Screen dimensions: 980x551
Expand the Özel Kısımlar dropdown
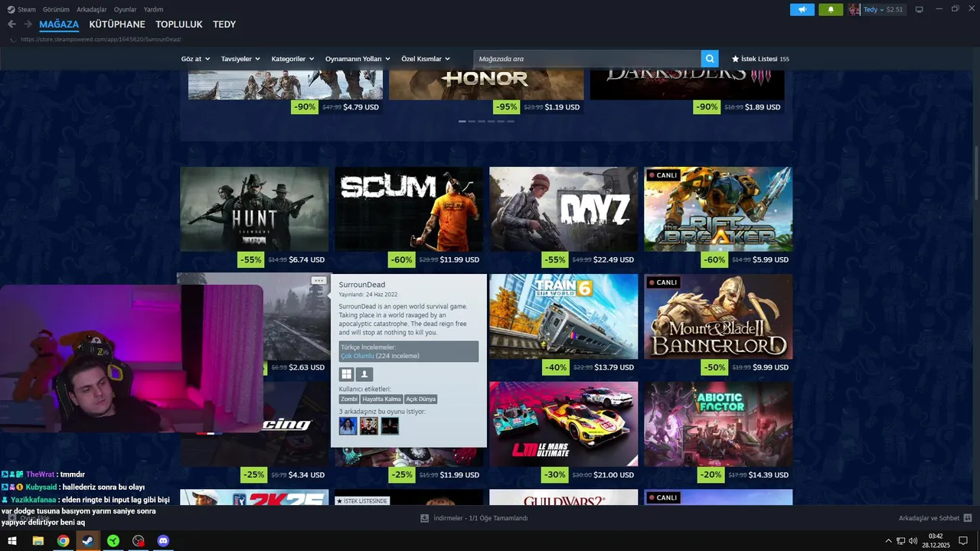point(426,59)
